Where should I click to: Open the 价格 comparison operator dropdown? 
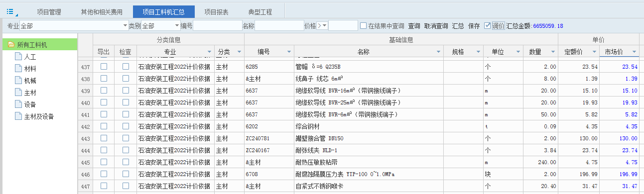coord(322,25)
